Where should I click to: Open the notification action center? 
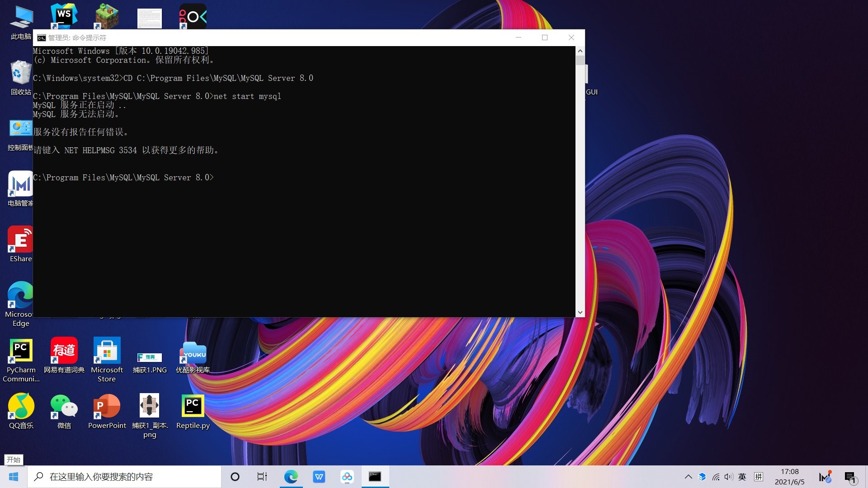[850, 477]
